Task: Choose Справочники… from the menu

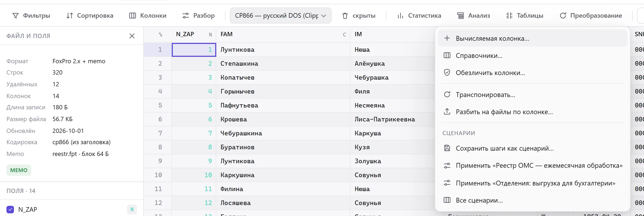Action: coord(532,55)
